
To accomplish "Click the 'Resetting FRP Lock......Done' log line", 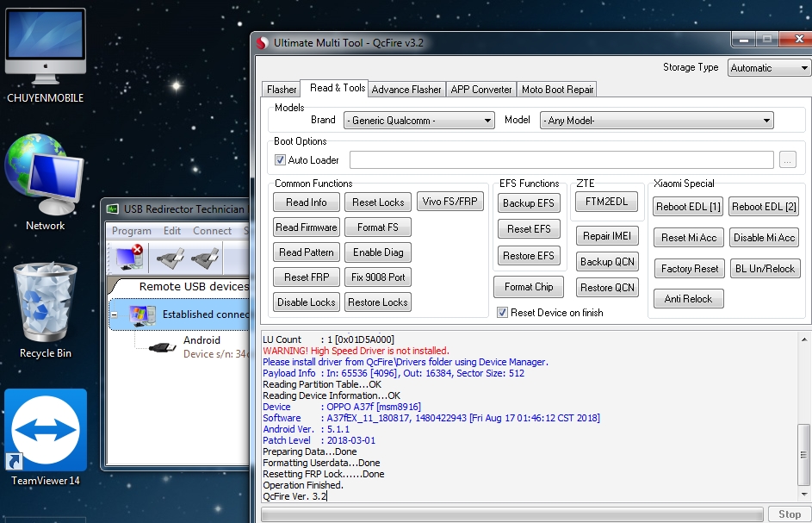I will [323, 474].
